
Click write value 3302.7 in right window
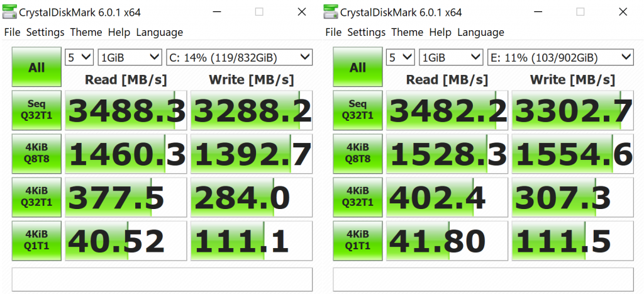pyautogui.click(x=572, y=110)
